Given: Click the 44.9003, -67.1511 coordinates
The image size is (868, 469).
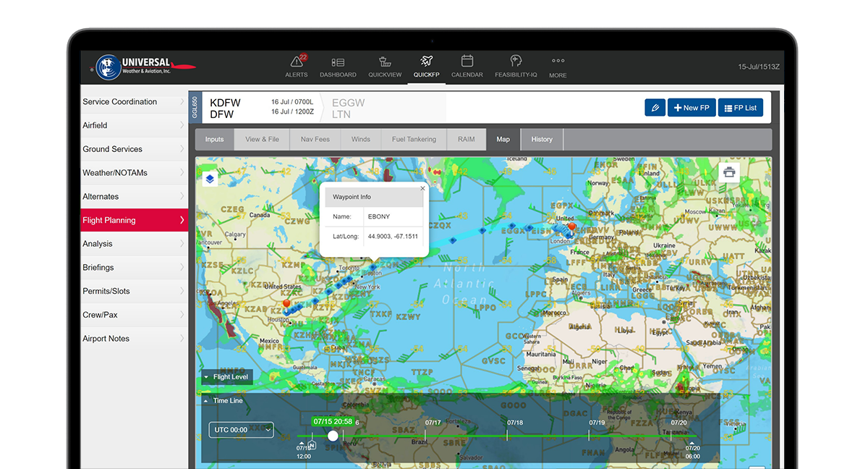Looking at the screenshot, I should (x=393, y=237).
